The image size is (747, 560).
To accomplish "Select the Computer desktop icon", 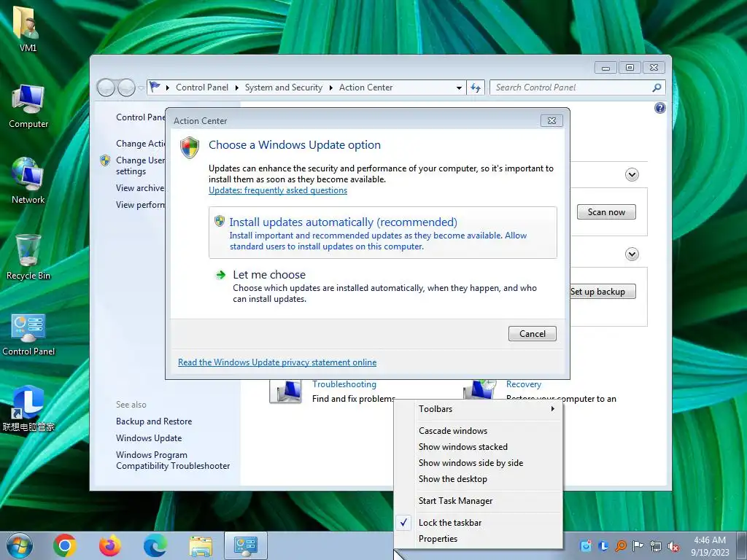I will click(x=28, y=106).
